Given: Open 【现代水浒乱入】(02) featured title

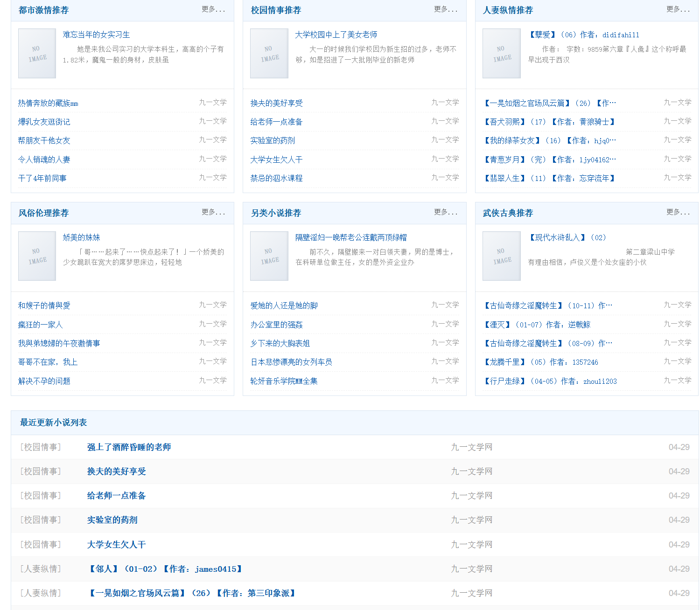Looking at the screenshot, I should pos(567,237).
